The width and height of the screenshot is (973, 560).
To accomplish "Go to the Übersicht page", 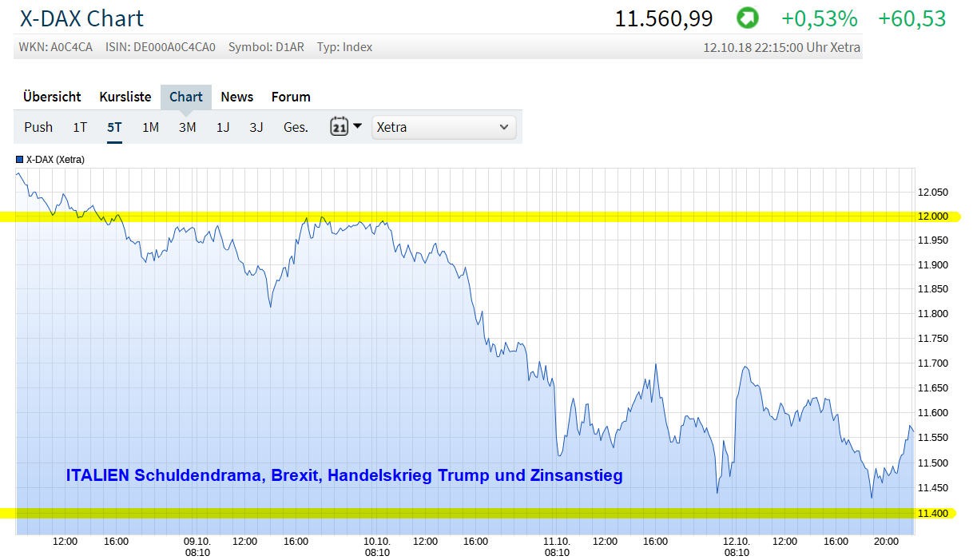I will pyautogui.click(x=51, y=97).
